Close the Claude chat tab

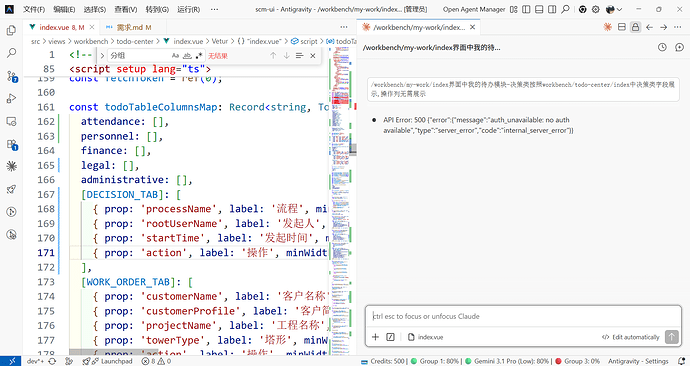[472, 27]
